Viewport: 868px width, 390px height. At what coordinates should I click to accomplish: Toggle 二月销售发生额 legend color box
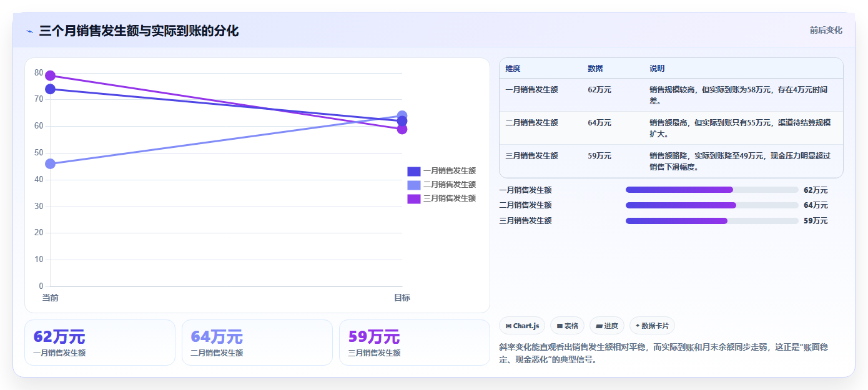click(x=414, y=185)
